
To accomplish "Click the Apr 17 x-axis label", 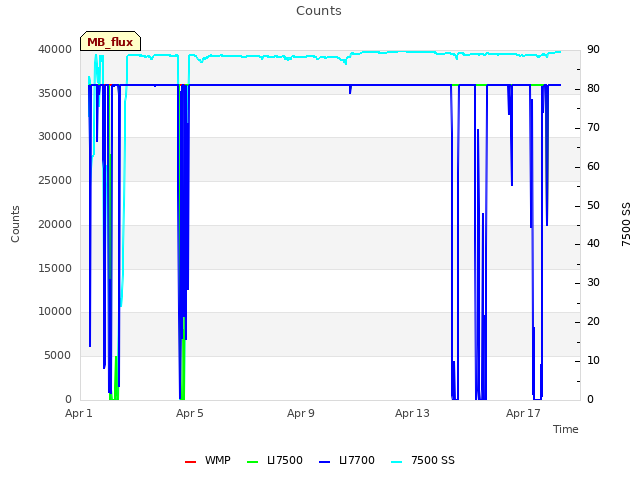I will pos(523,413).
